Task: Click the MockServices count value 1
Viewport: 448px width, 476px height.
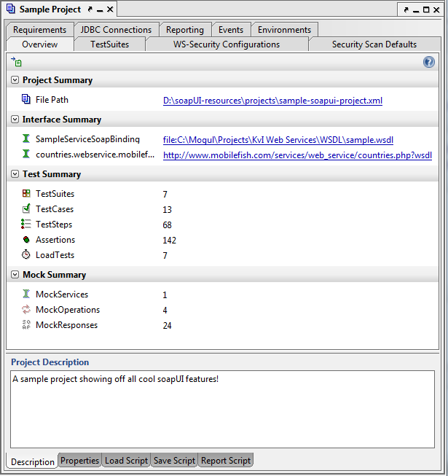Action: click(x=165, y=295)
